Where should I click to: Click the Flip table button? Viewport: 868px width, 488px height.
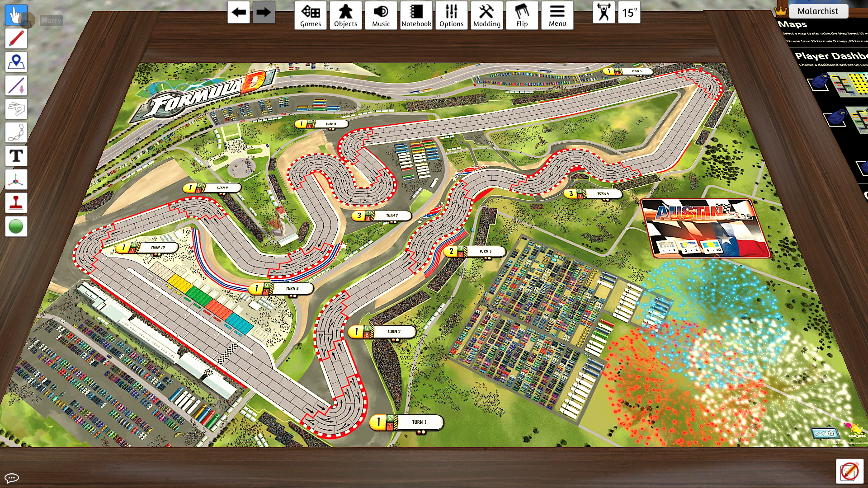522,15
